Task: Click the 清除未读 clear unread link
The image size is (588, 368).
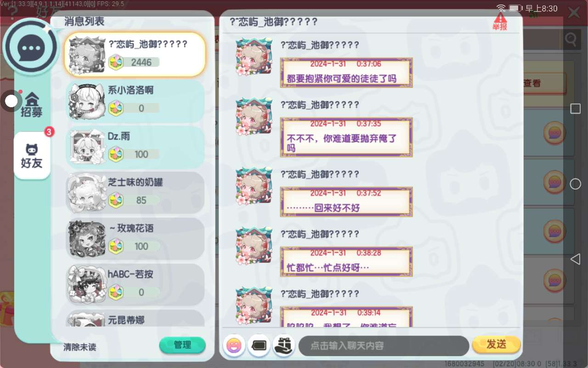Action: coord(80,347)
